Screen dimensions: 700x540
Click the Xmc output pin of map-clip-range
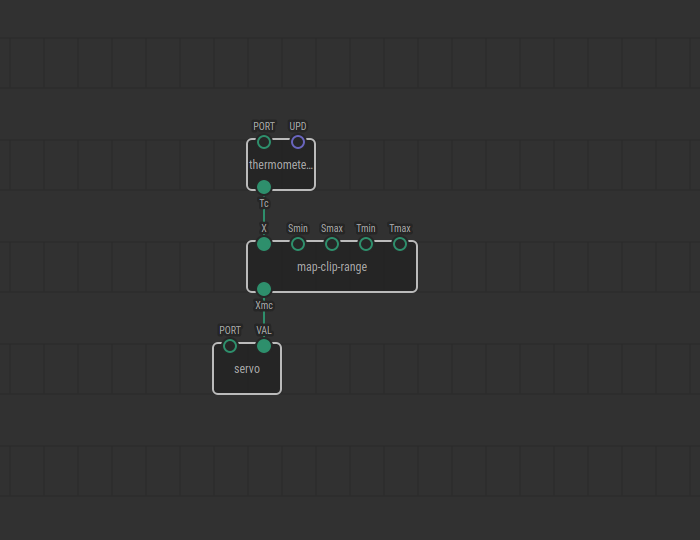[264, 289]
